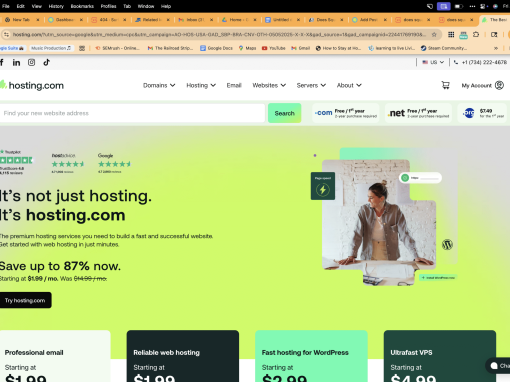The image size is (510, 382).
Task: Expand the Websites menu
Action: 269,85
